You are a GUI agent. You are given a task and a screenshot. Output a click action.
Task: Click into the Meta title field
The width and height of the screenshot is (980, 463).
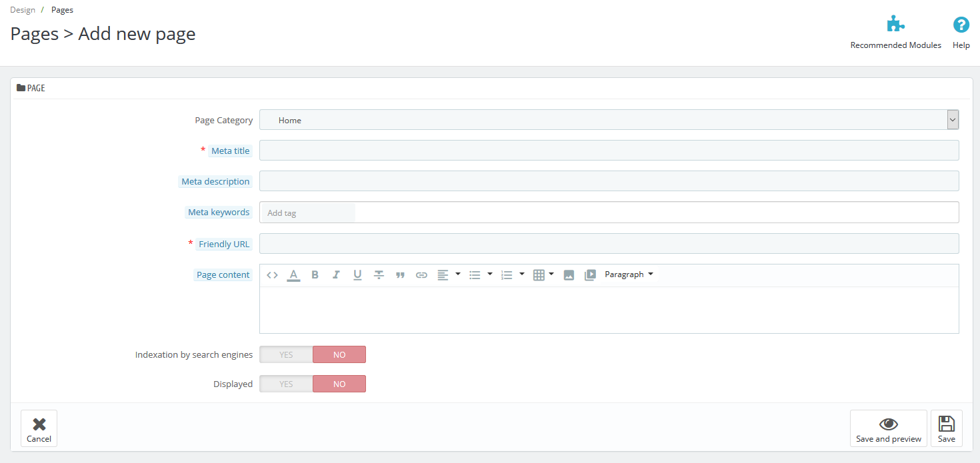609,151
